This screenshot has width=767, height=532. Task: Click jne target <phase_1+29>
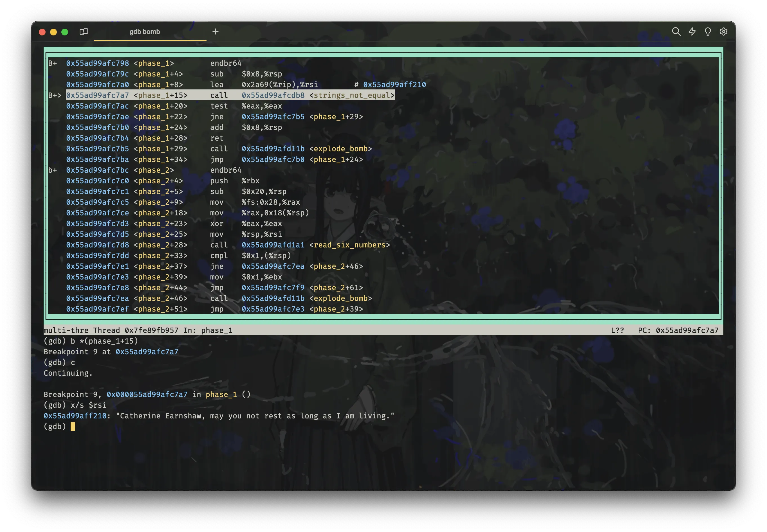coord(336,117)
